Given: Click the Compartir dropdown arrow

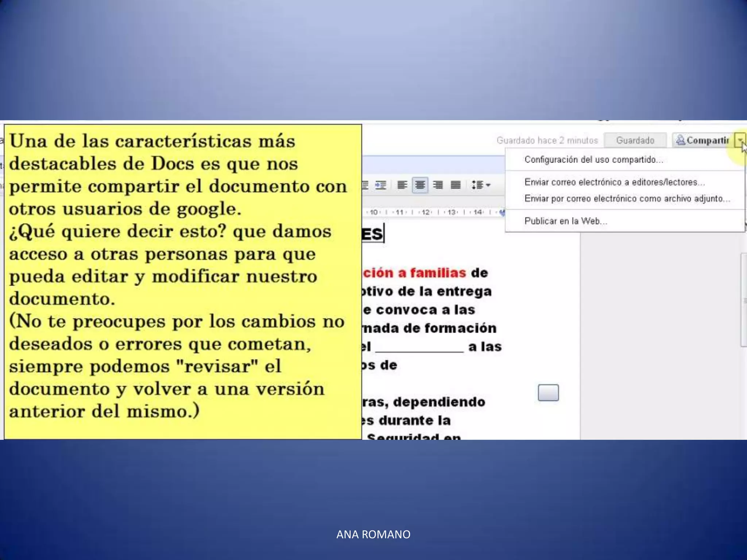Looking at the screenshot, I should point(740,140).
